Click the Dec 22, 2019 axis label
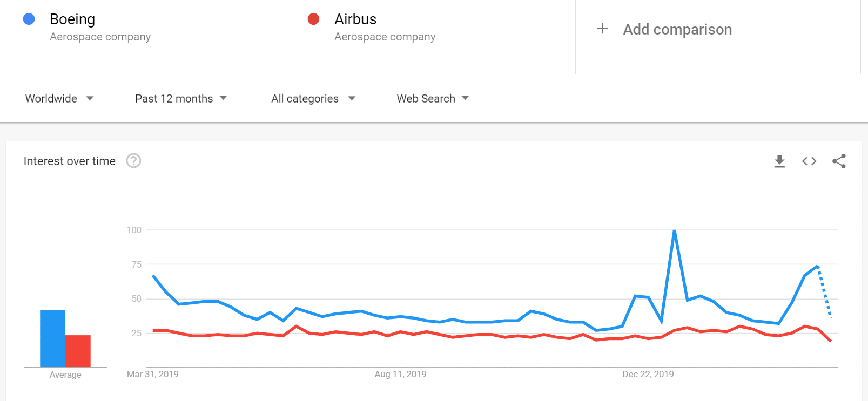This screenshot has width=868, height=401. [648, 373]
